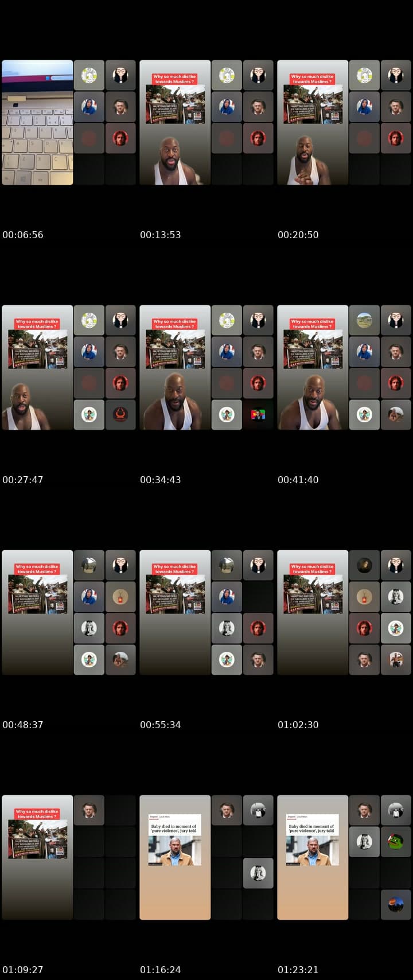The image size is (413, 980).
Task: Select the blonde monochrome avatar in 00:55:34 frame
Action: click(227, 628)
